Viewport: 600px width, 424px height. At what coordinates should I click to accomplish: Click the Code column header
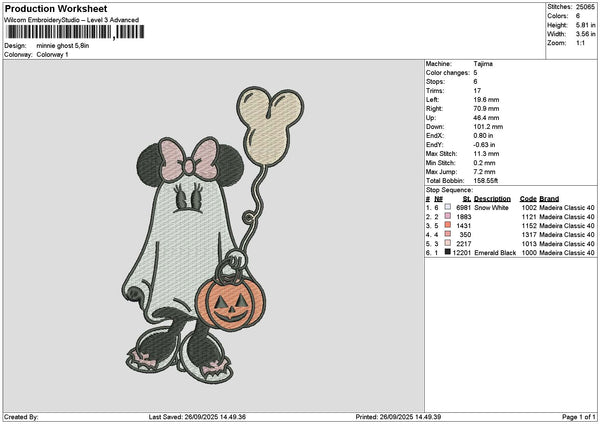(528, 199)
